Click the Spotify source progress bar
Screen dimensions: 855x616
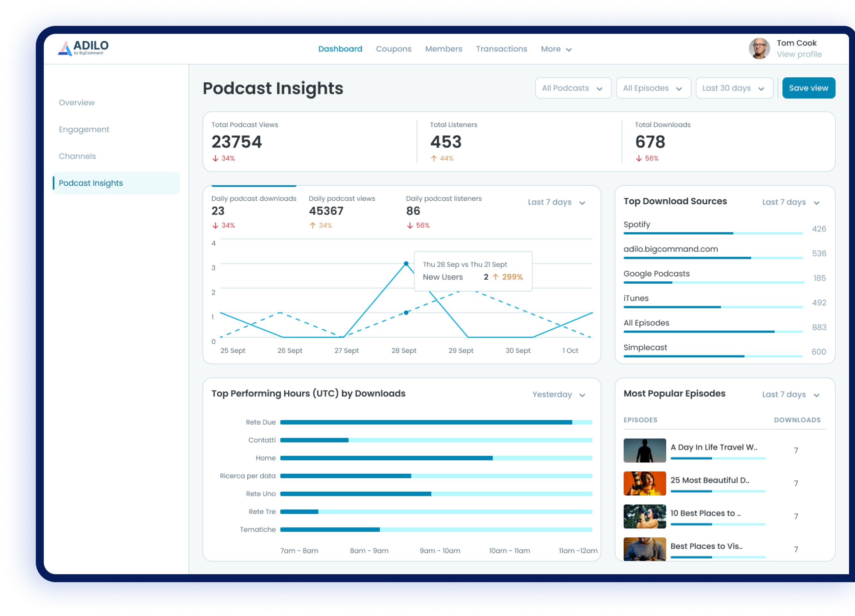pyautogui.click(x=713, y=233)
